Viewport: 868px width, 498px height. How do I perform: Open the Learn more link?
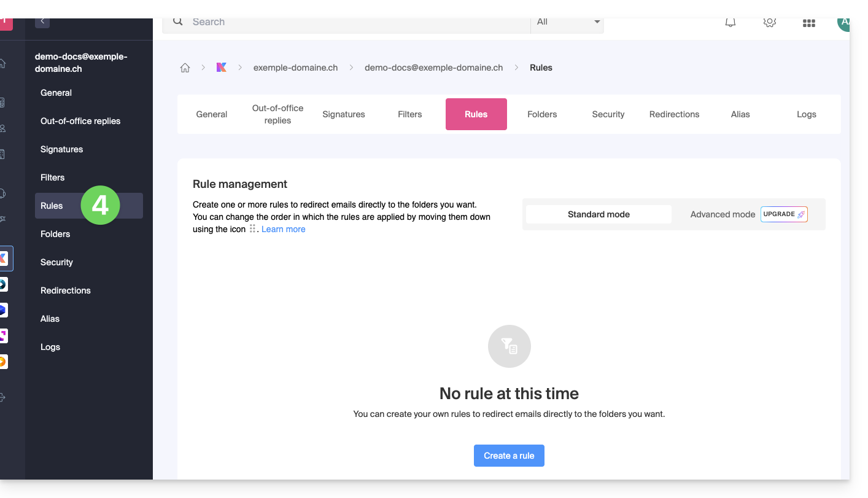283,229
